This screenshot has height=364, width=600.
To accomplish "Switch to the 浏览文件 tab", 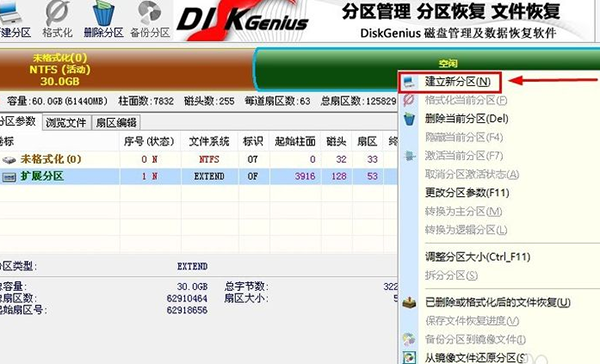I will click(66, 122).
